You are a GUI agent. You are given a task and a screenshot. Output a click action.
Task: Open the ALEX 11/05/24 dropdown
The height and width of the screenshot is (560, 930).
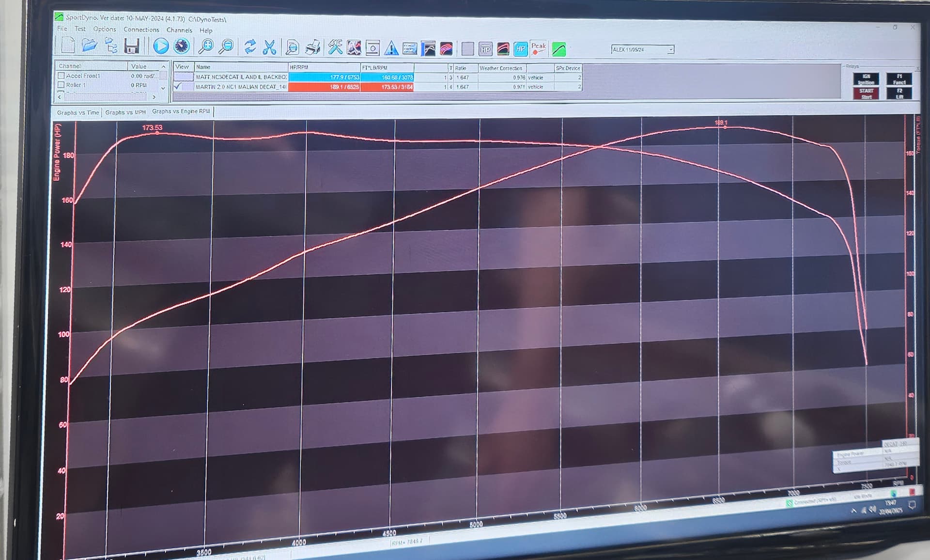pyautogui.click(x=642, y=49)
